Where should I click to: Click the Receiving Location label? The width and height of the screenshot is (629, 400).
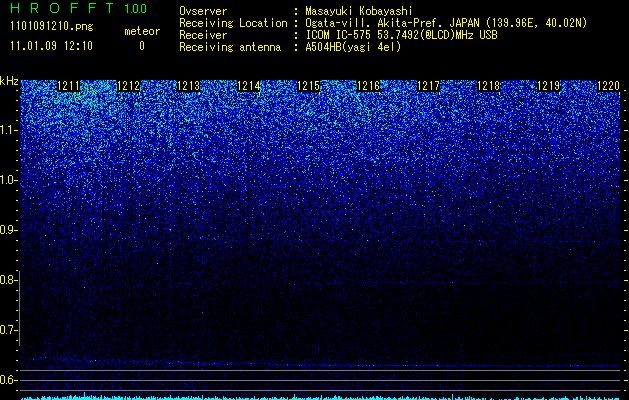click(x=233, y=23)
